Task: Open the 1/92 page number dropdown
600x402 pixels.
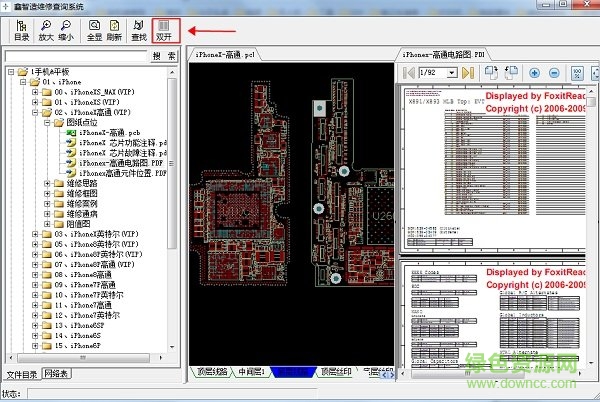Action: pos(453,73)
